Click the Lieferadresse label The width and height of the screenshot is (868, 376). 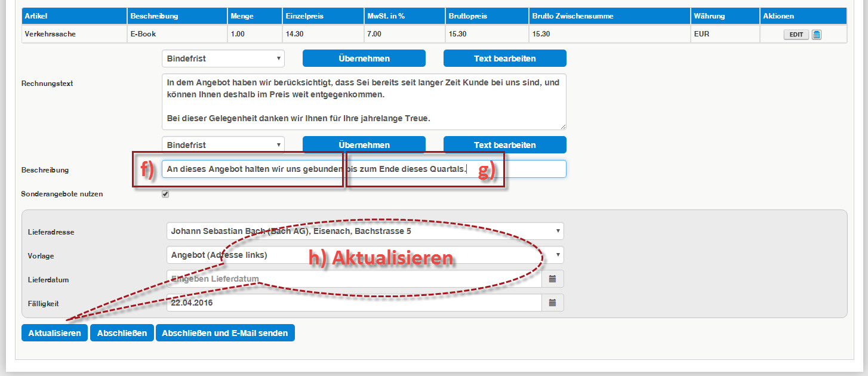[x=51, y=232]
